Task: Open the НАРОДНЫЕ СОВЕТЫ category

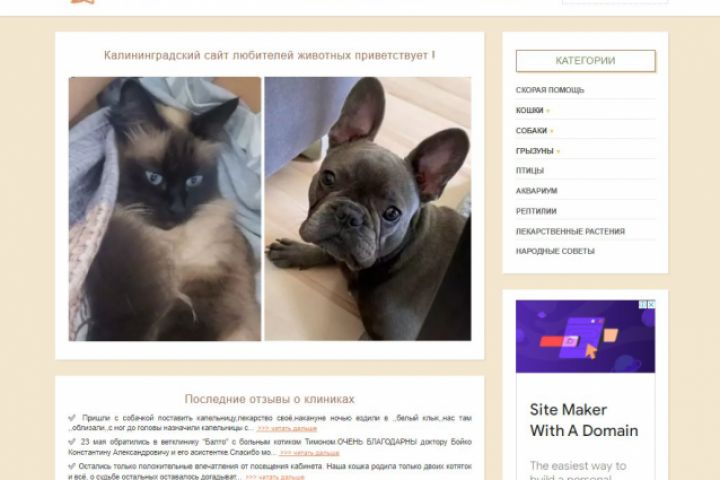Action: pyautogui.click(x=555, y=251)
